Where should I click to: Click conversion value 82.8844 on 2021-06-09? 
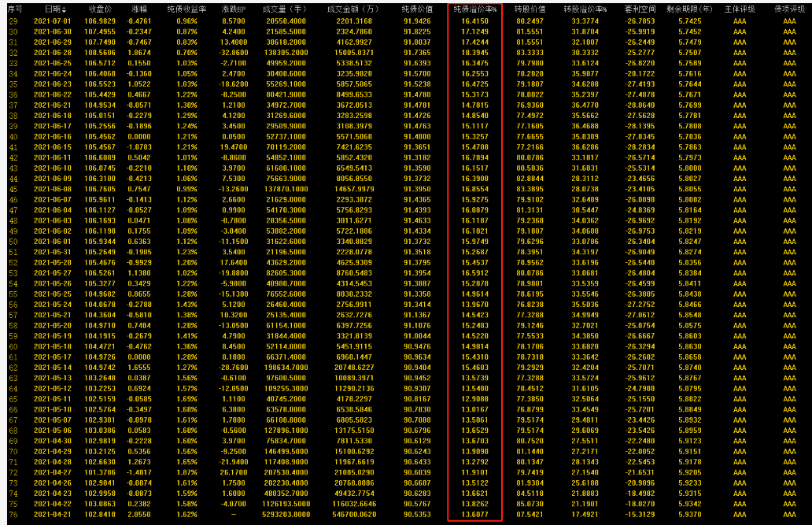click(530, 179)
